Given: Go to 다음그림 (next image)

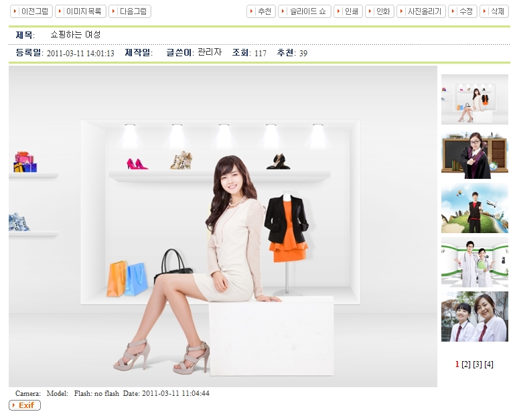Looking at the screenshot, I should [x=130, y=11].
